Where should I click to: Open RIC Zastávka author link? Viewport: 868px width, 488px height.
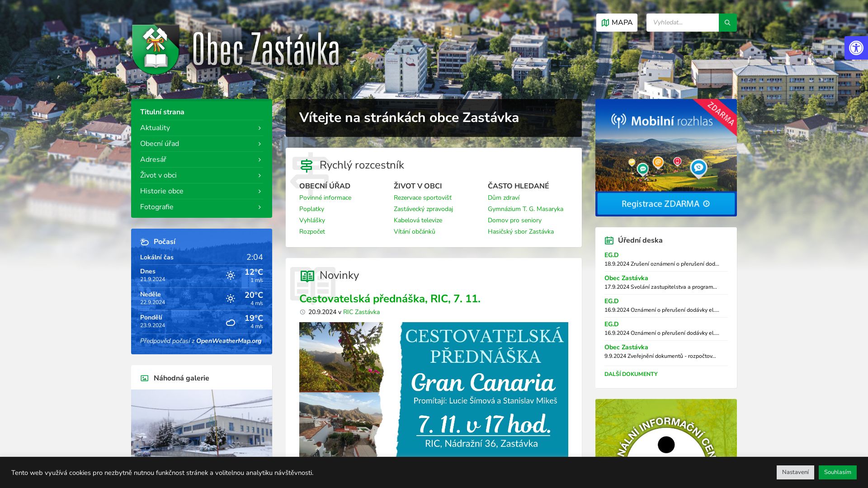[x=361, y=312]
